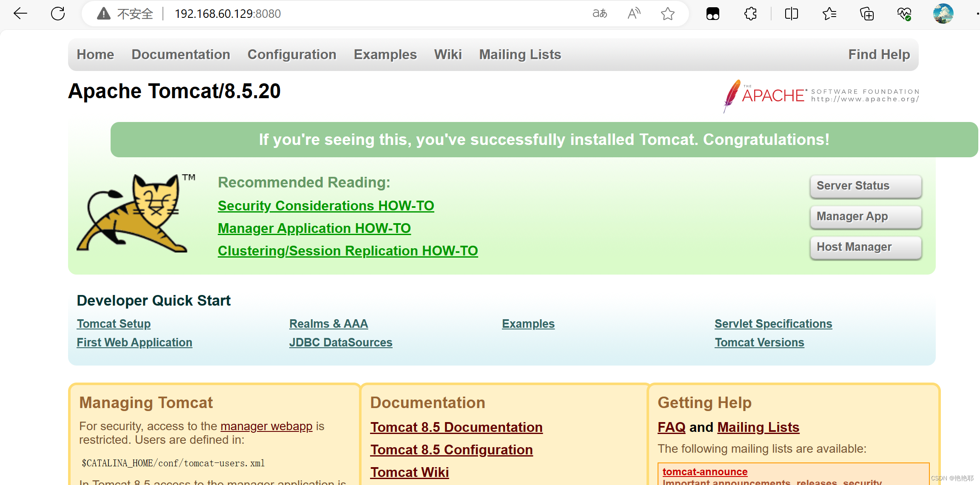Open the favorites list icon

(829, 14)
